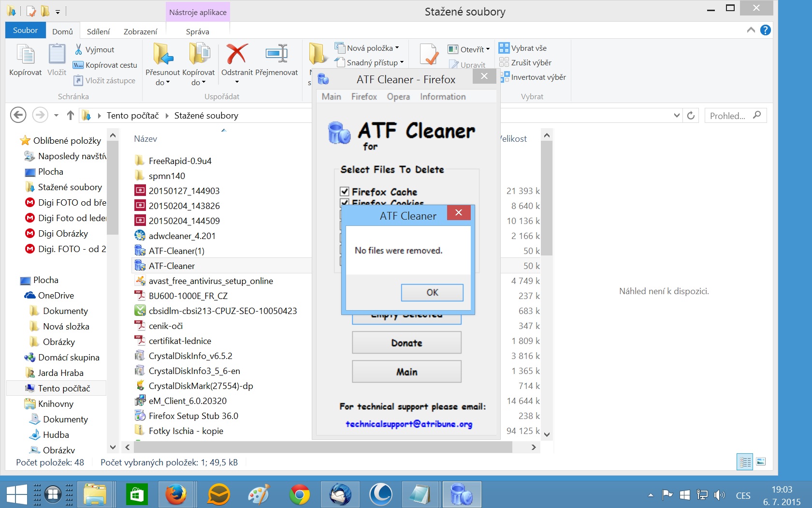Switch to details view icon
This screenshot has width=812, height=508.
[x=745, y=462]
